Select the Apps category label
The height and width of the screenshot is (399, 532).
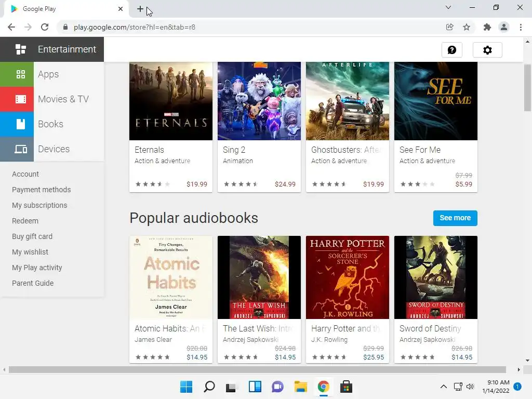[48, 74]
